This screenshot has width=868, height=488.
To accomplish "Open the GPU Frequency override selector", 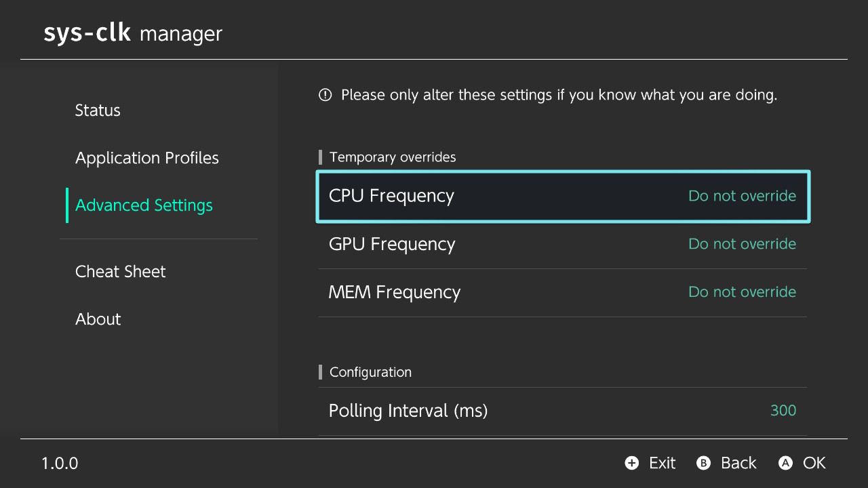I will [x=562, y=244].
